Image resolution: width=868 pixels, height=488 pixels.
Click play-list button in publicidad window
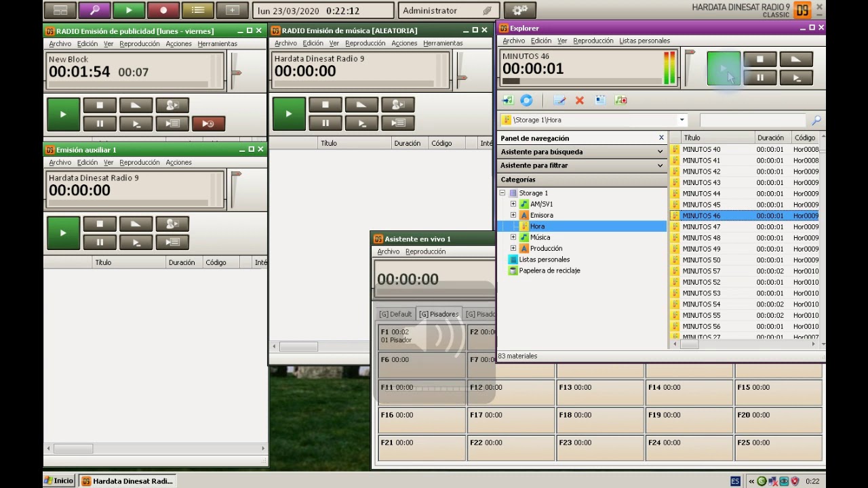point(172,123)
